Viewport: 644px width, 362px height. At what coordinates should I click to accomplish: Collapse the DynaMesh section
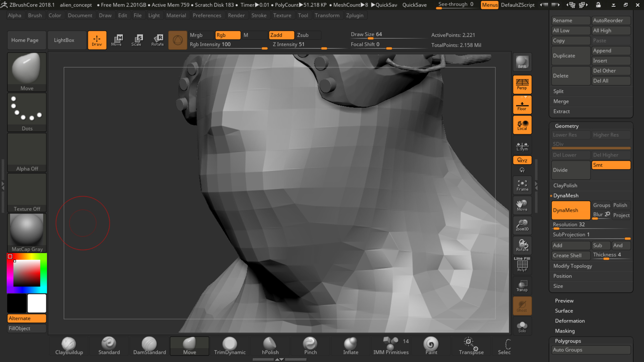[566, 195]
